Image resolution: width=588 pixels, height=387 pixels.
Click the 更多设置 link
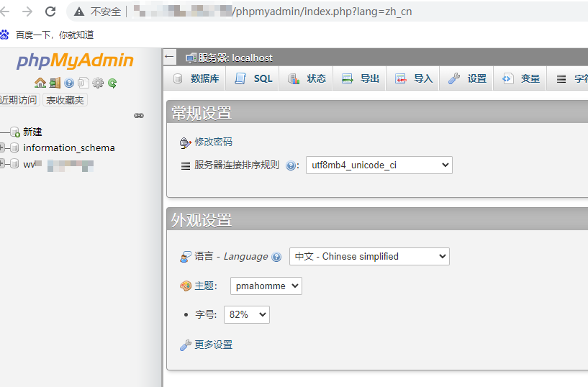point(213,345)
